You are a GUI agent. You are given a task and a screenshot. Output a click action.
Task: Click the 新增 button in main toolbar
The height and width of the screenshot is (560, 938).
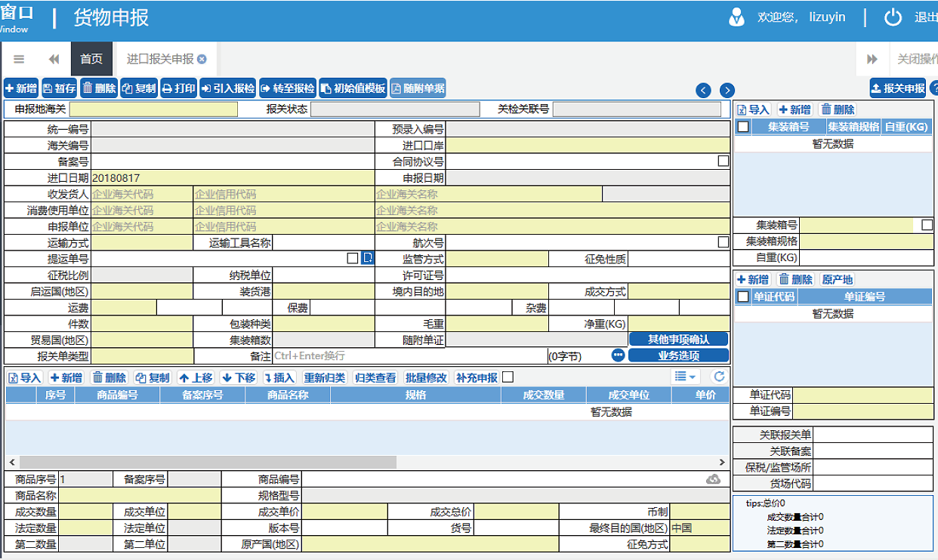(21, 88)
